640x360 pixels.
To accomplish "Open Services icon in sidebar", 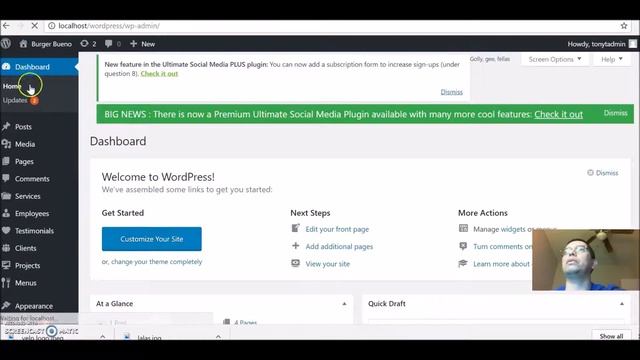I will tap(6, 196).
